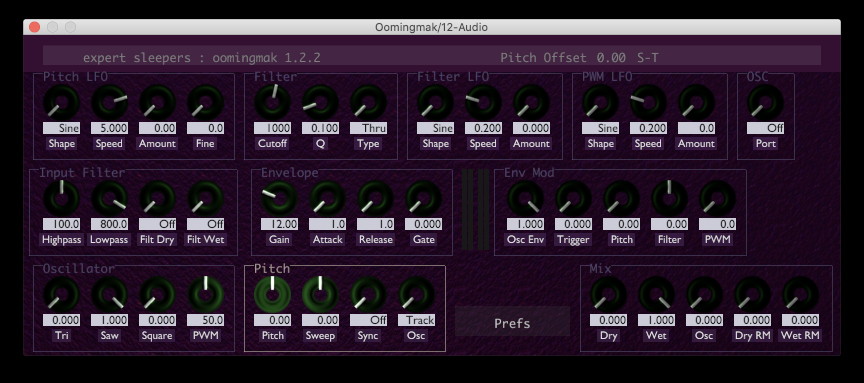Viewport: 864px width, 383px height.
Task: Click the Envelope Gain value 12.00
Action: coord(279,224)
